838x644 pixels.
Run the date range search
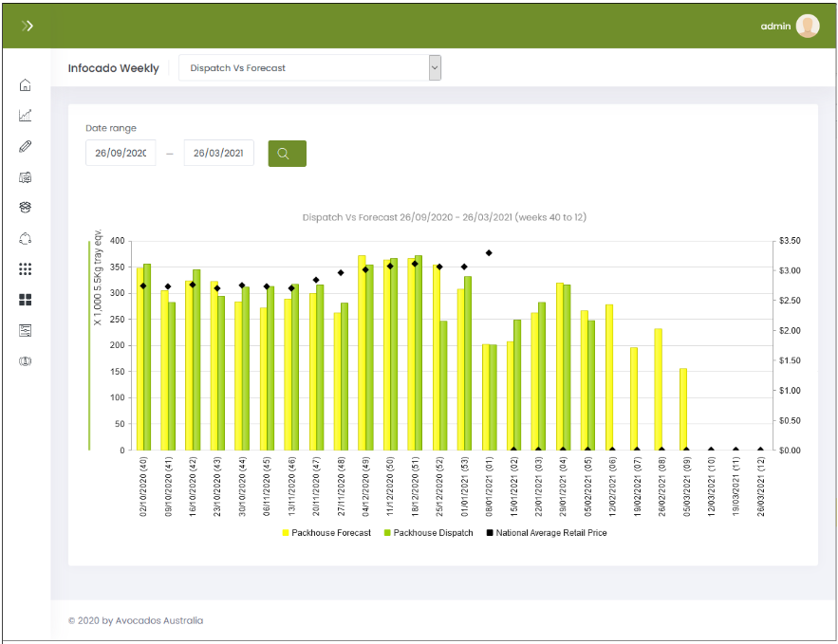286,153
